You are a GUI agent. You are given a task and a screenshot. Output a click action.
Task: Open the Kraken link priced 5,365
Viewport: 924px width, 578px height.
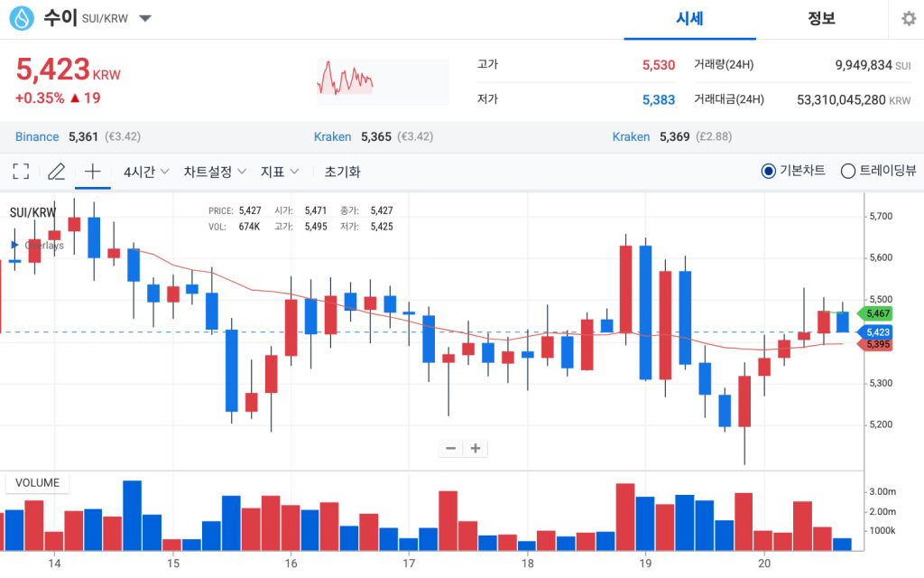point(332,137)
